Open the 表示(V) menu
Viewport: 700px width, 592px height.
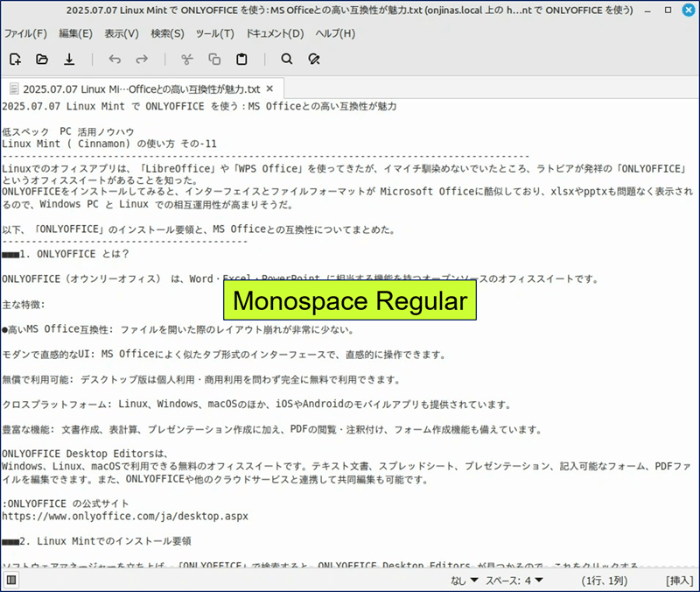point(122,33)
